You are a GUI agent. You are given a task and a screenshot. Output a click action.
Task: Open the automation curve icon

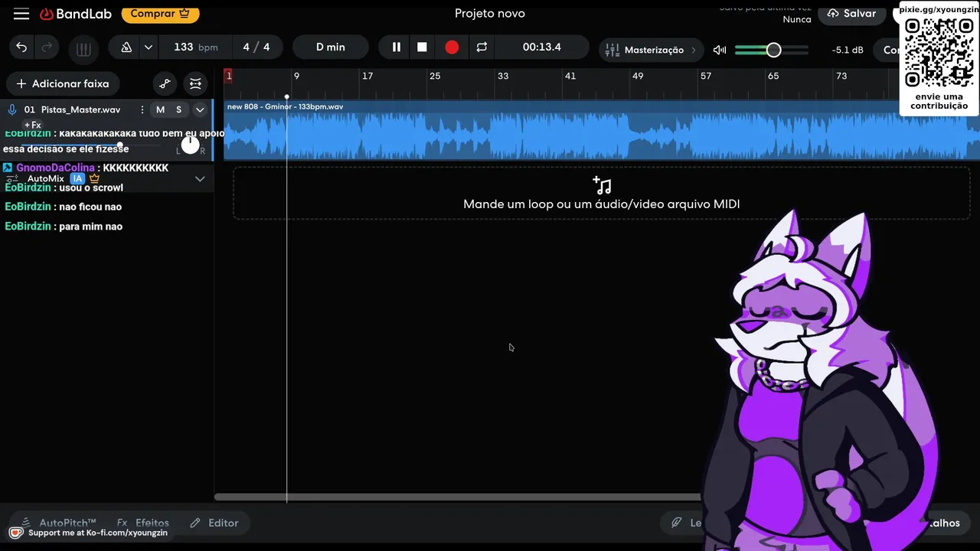pos(164,83)
